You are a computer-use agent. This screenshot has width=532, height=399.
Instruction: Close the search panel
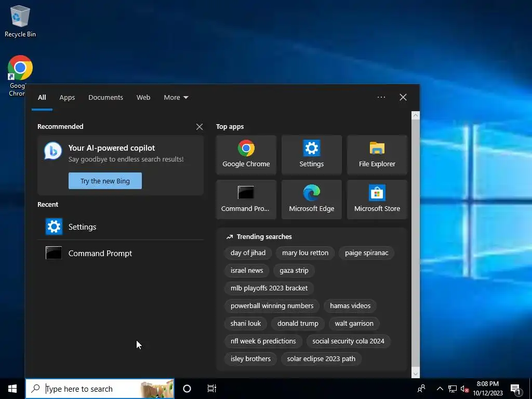pyautogui.click(x=403, y=97)
